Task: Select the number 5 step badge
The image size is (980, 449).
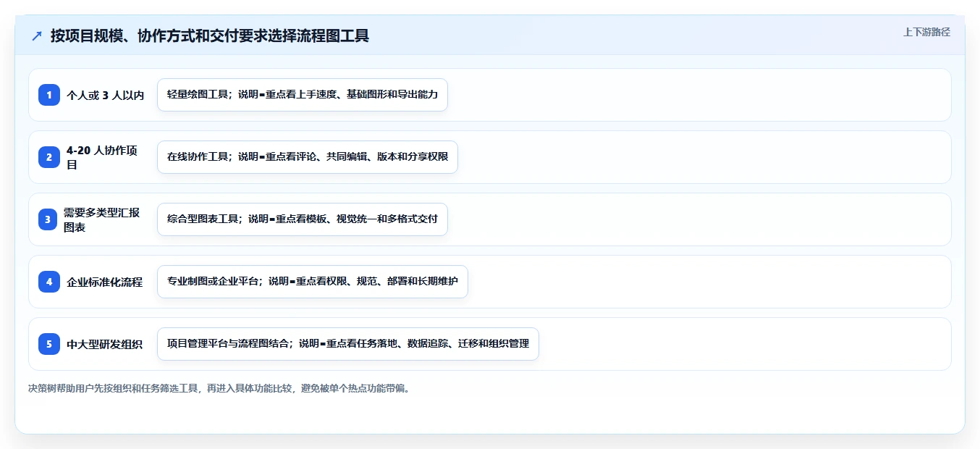Action: coord(49,344)
